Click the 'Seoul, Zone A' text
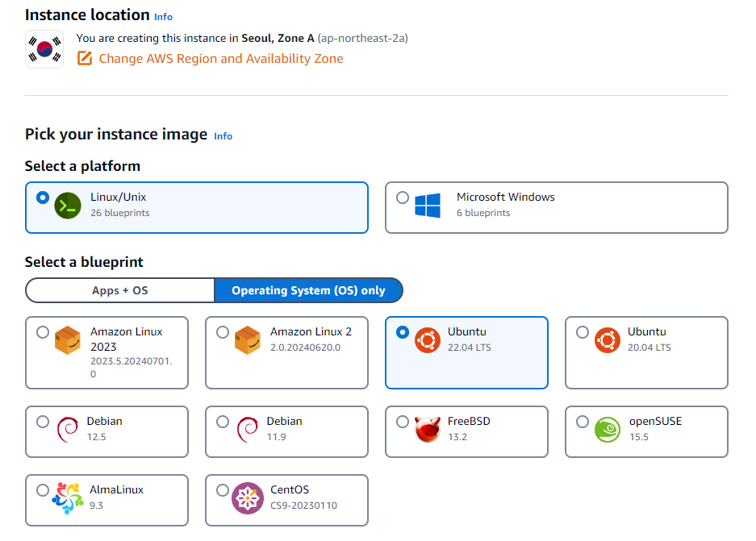 278,38
